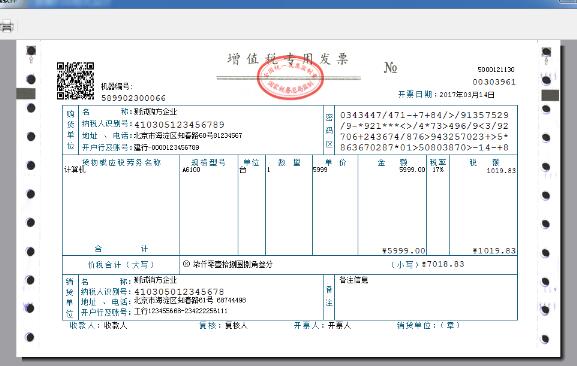This screenshot has height=366, width=577.
Task: Click the unit price value 5999
Action: 320,170
